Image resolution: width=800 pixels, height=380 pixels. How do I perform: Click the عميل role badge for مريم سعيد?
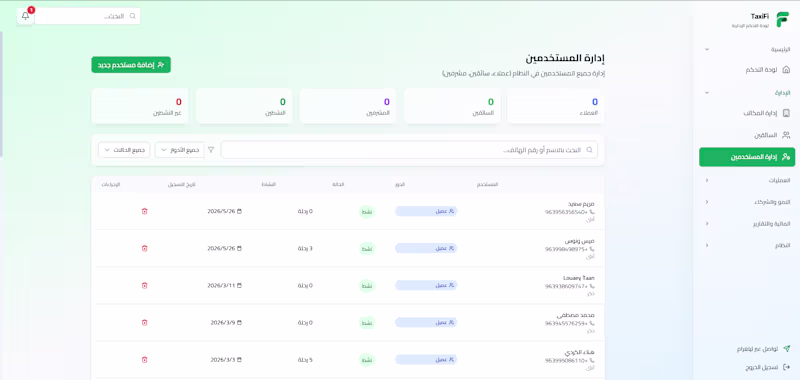point(427,211)
